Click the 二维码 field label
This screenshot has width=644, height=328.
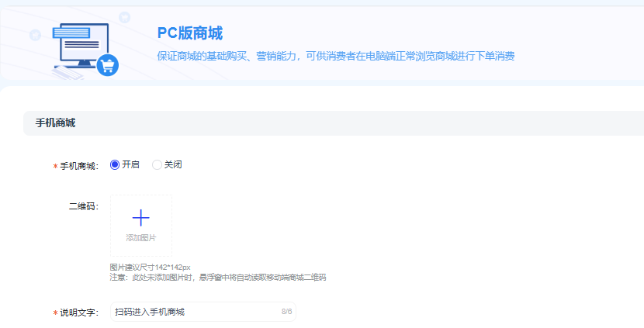point(82,206)
